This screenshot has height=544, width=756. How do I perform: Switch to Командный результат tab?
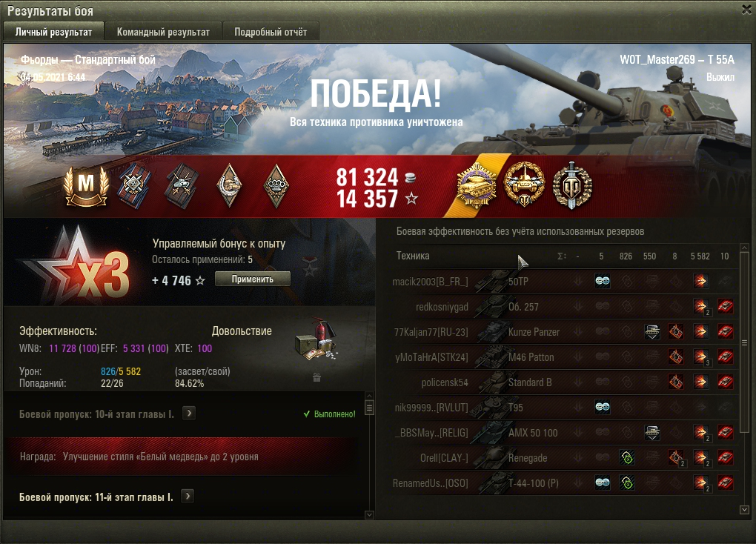(x=163, y=32)
